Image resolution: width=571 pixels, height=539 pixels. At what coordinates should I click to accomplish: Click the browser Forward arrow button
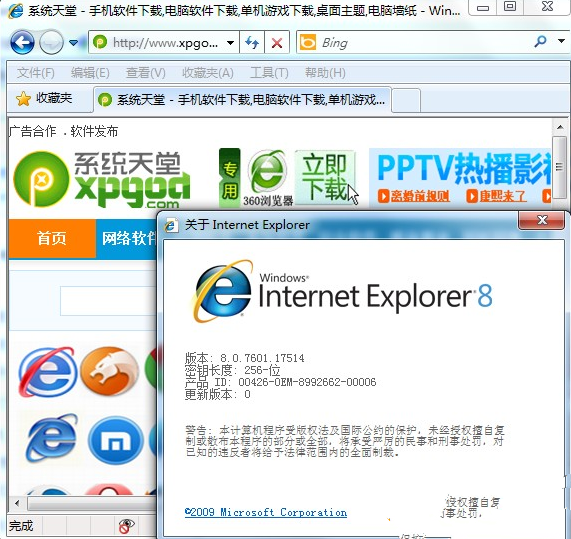(x=51, y=43)
